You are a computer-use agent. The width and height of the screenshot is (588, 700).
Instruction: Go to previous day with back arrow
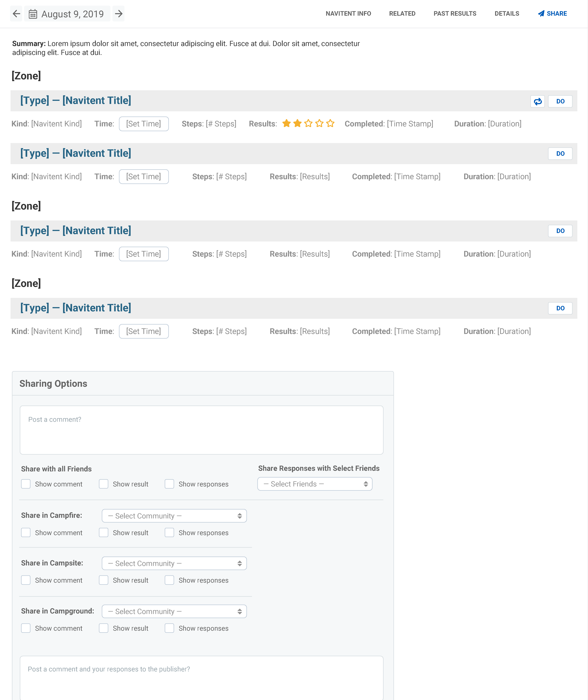16,14
